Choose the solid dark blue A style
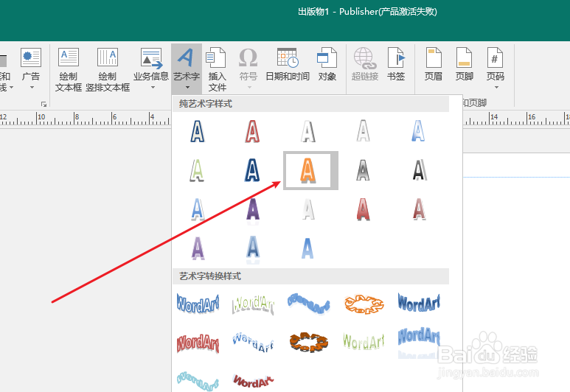This screenshot has width=570, height=392. coord(252,170)
